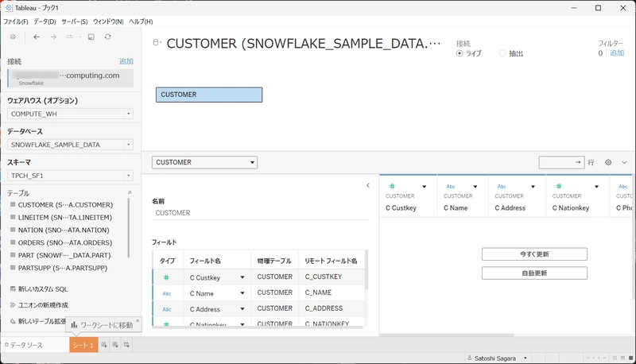The height and width of the screenshot is (364, 636).
Task: Click the show filmstrip icon in status bar
Action: (622, 358)
